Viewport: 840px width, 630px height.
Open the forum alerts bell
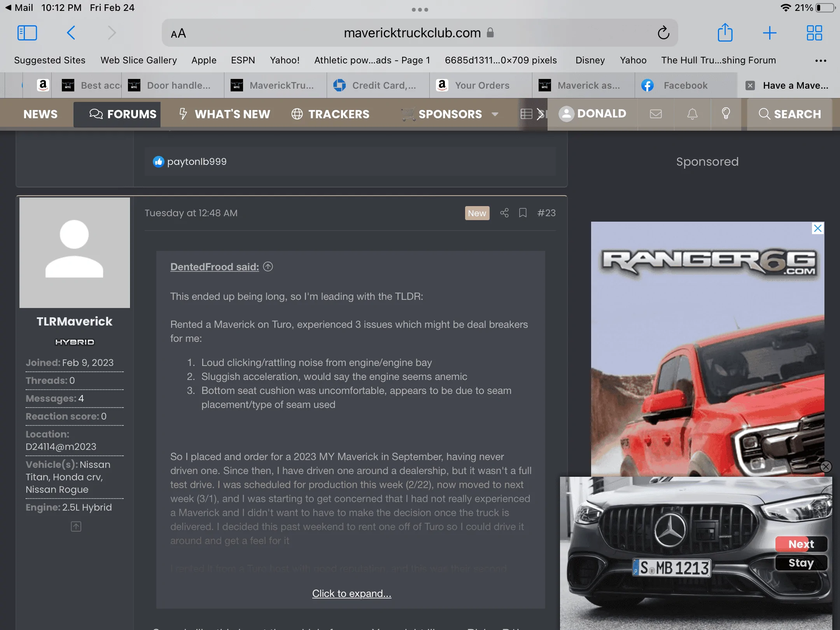coord(692,114)
